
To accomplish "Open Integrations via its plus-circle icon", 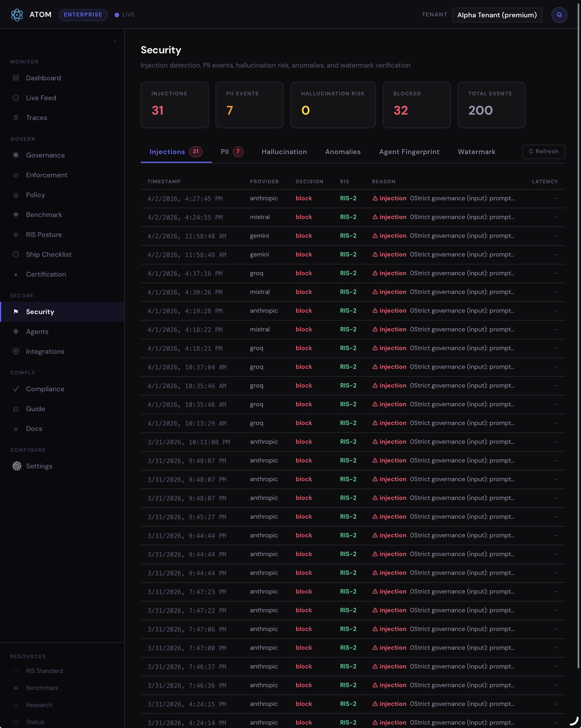I will [16, 351].
